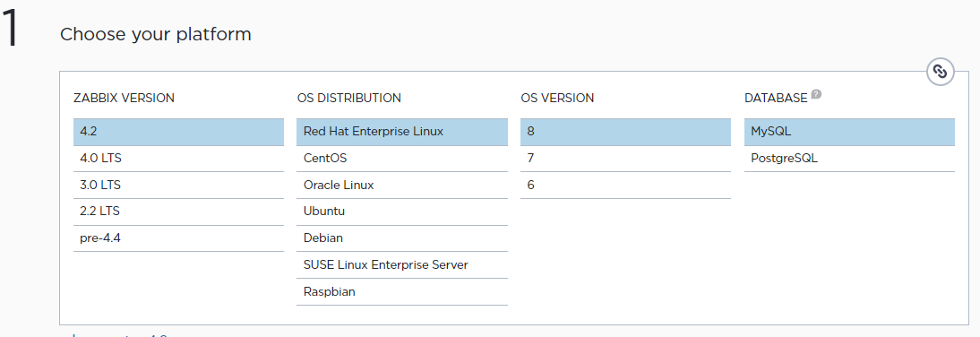Choose Debian distribution

[x=402, y=238]
